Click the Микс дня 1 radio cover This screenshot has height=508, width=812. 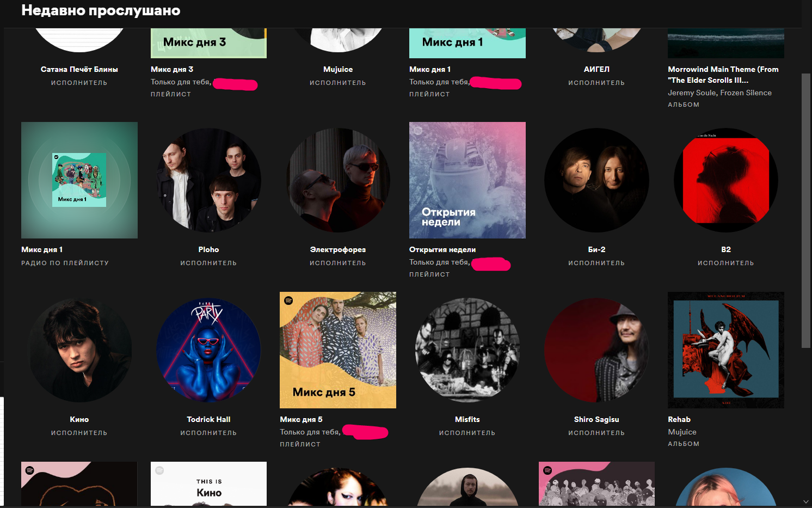click(79, 180)
